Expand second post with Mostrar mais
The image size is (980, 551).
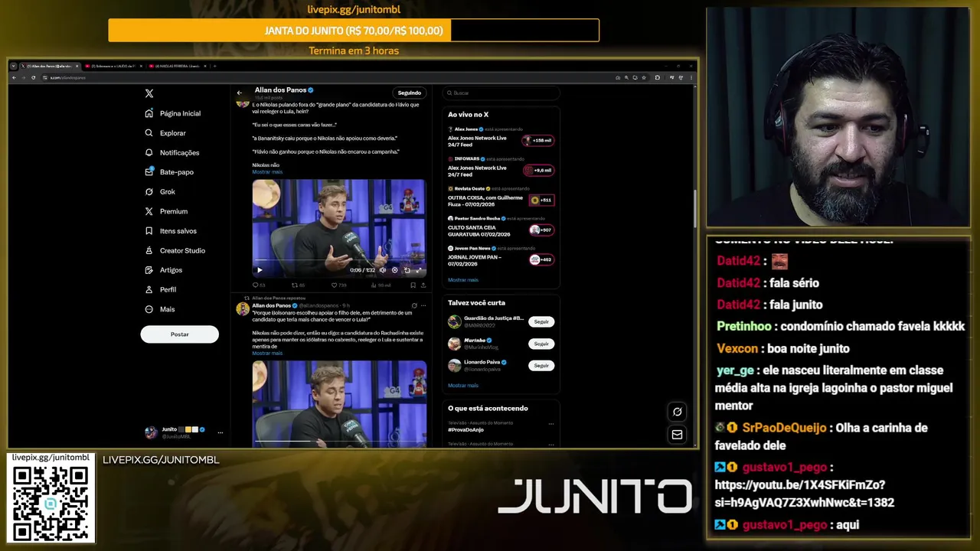267,354
